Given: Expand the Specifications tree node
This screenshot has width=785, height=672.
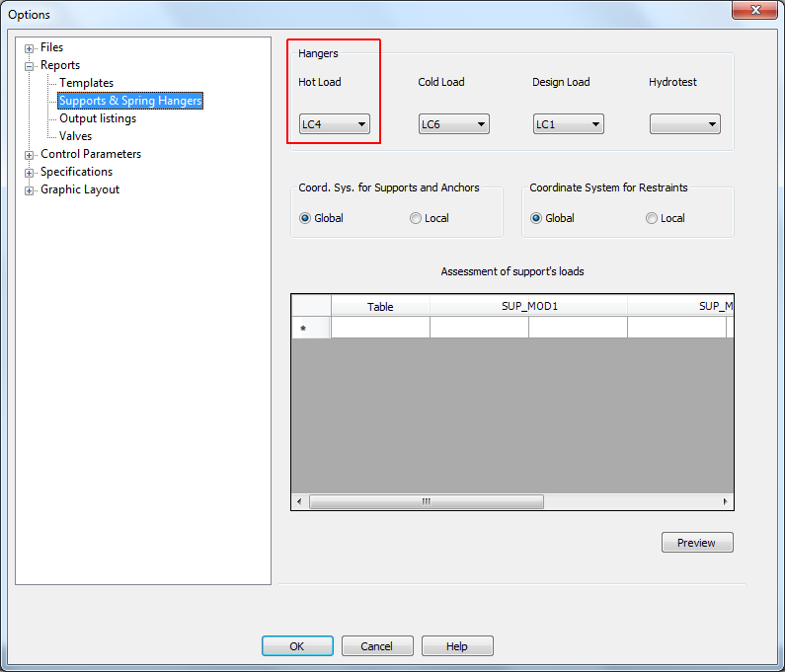Looking at the screenshot, I should 30,173.
